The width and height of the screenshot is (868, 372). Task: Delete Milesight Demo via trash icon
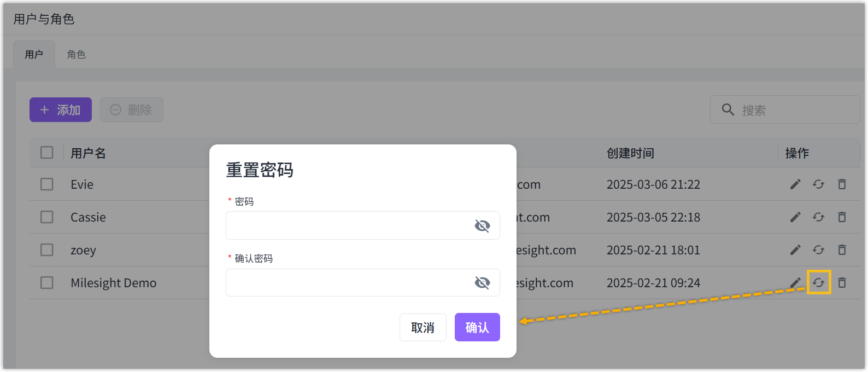(842, 282)
